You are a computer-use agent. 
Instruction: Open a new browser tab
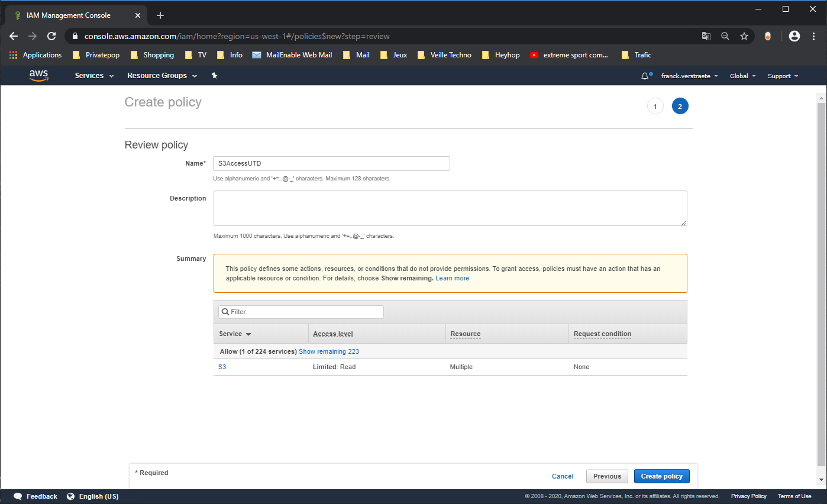[x=160, y=15]
